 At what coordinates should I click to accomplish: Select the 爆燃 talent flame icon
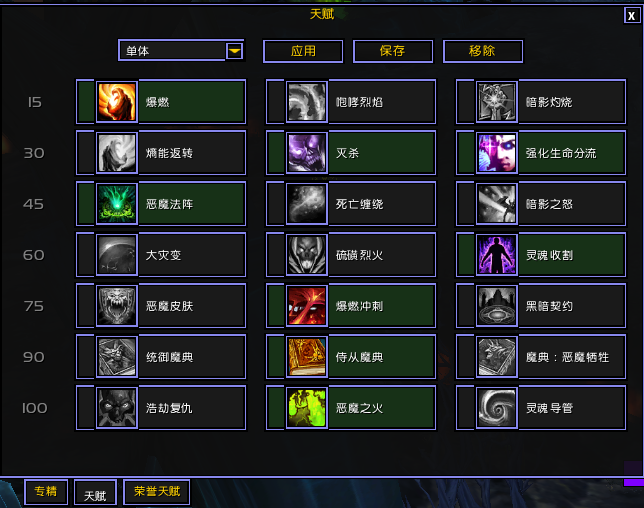coord(117,102)
